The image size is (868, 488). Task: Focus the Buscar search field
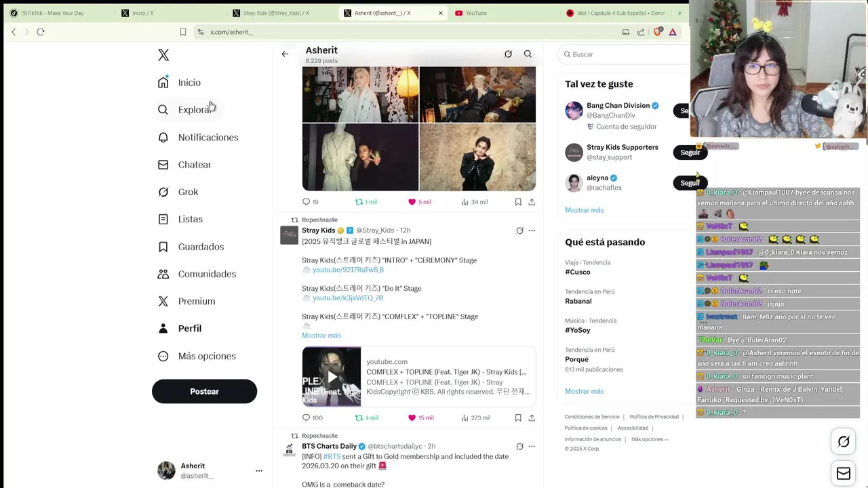pos(623,54)
